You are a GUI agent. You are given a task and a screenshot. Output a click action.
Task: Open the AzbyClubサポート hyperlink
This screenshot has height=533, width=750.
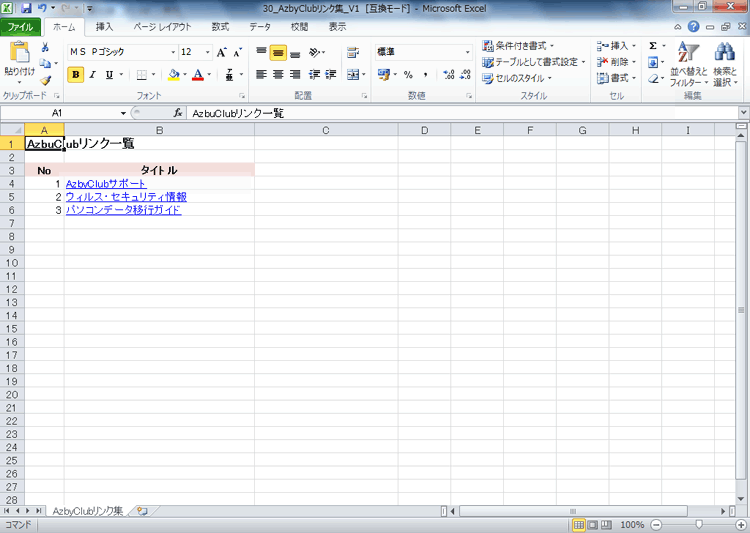click(x=106, y=184)
